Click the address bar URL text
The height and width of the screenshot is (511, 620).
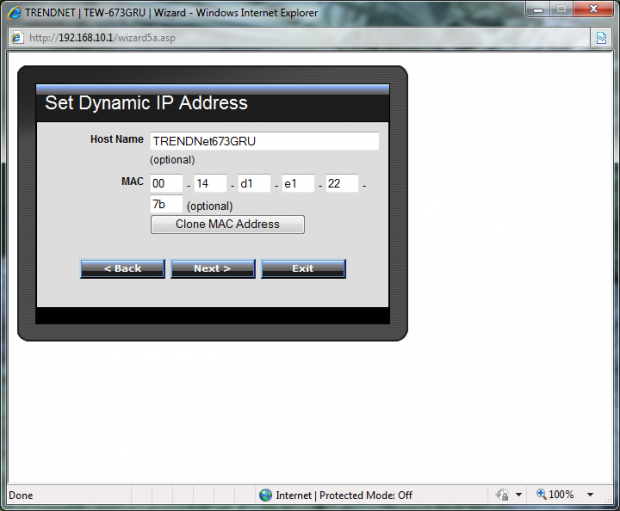pos(102,38)
